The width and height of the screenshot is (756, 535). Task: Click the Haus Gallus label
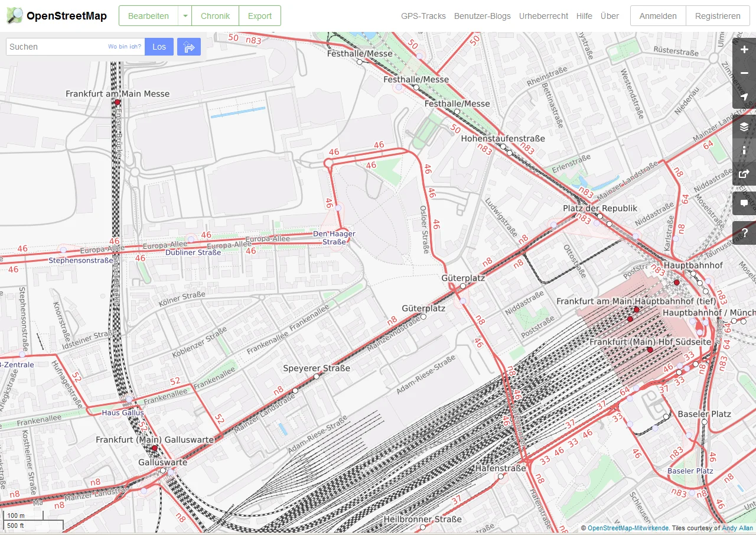pyautogui.click(x=123, y=413)
